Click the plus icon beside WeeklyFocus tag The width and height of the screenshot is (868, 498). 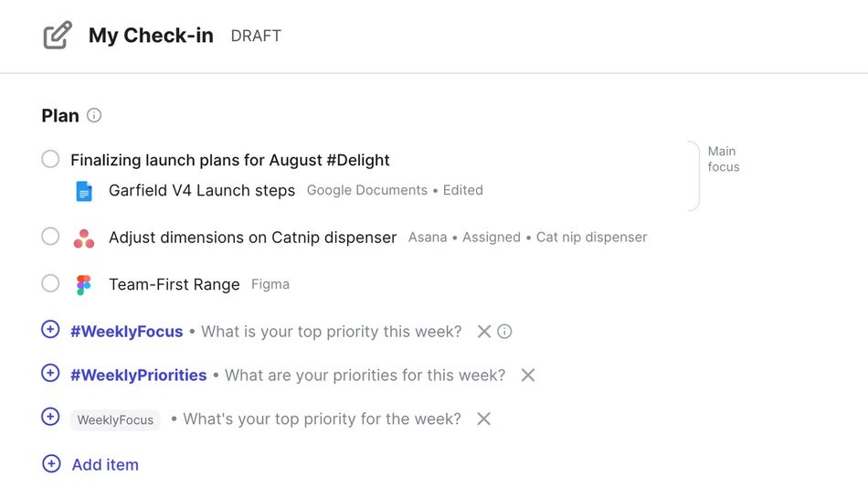coord(51,418)
